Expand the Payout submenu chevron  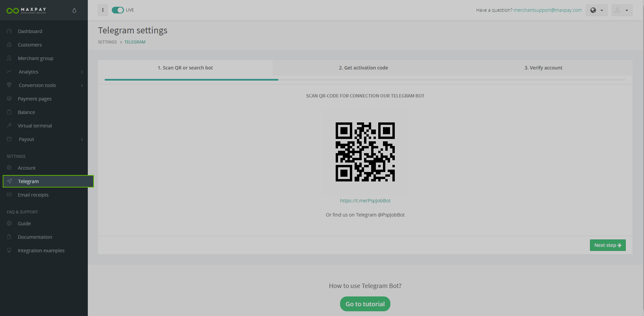point(82,139)
